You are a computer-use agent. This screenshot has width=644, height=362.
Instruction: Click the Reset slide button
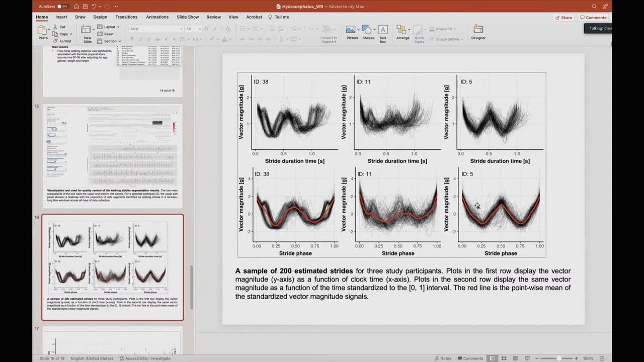coord(106,34)
